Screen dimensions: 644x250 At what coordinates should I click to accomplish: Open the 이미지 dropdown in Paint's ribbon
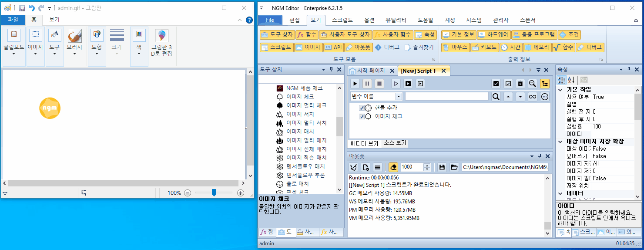[x=36, y=47]
